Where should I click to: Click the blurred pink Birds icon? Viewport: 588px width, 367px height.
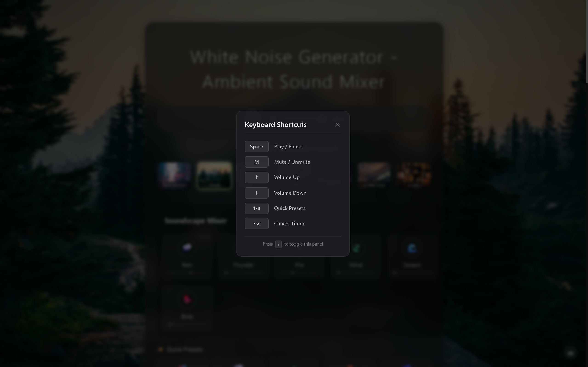click(x=187, y=299)
